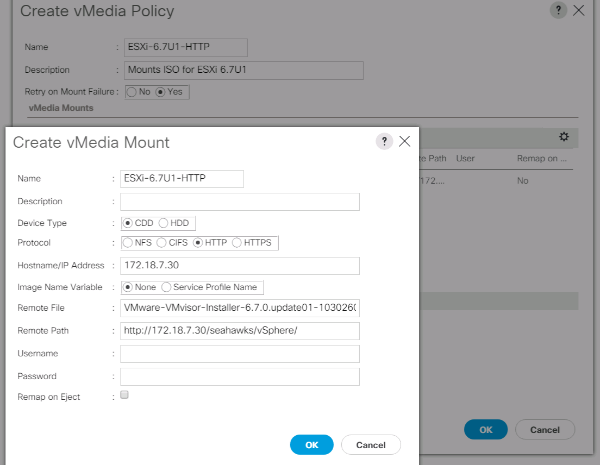The width and height of the screenshot is (600, 465).
Task: Choose NFS protocol
Action: 128,243
